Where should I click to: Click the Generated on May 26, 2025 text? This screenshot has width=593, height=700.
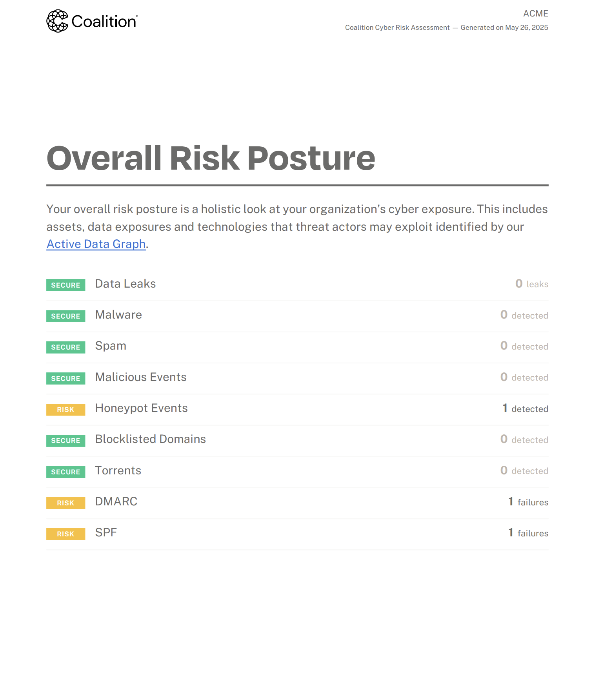point(504,27)
